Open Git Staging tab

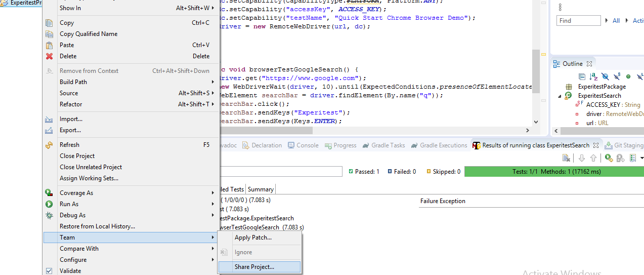tap(624, 145)
